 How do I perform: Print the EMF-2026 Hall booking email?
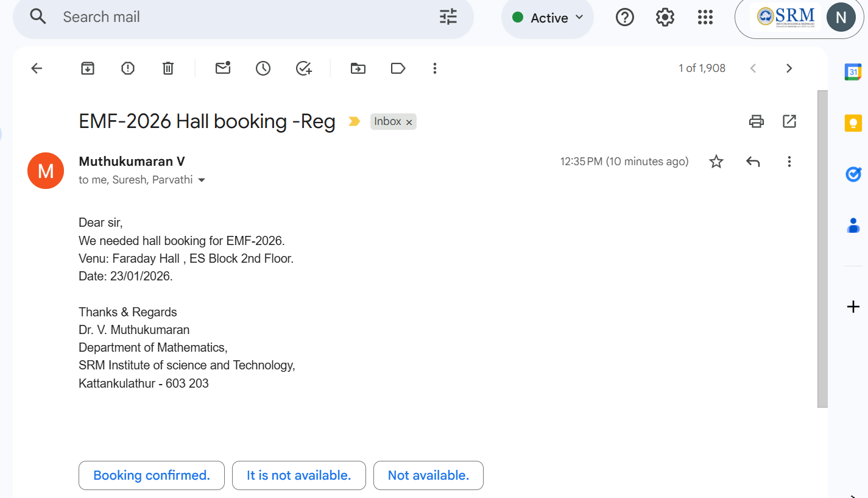tap(756, 121)
